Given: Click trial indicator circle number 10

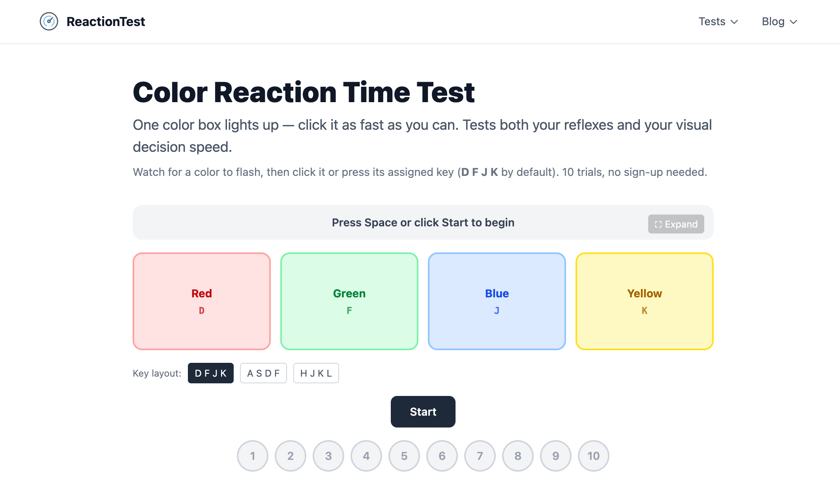Looking at the screenshot, I should pos(594,456).
